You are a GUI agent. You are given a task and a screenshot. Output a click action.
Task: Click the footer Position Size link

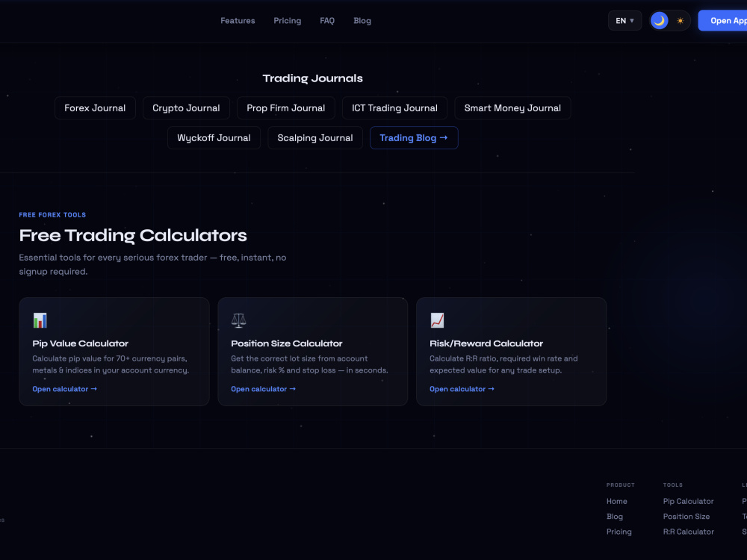(x=686, y=517)
